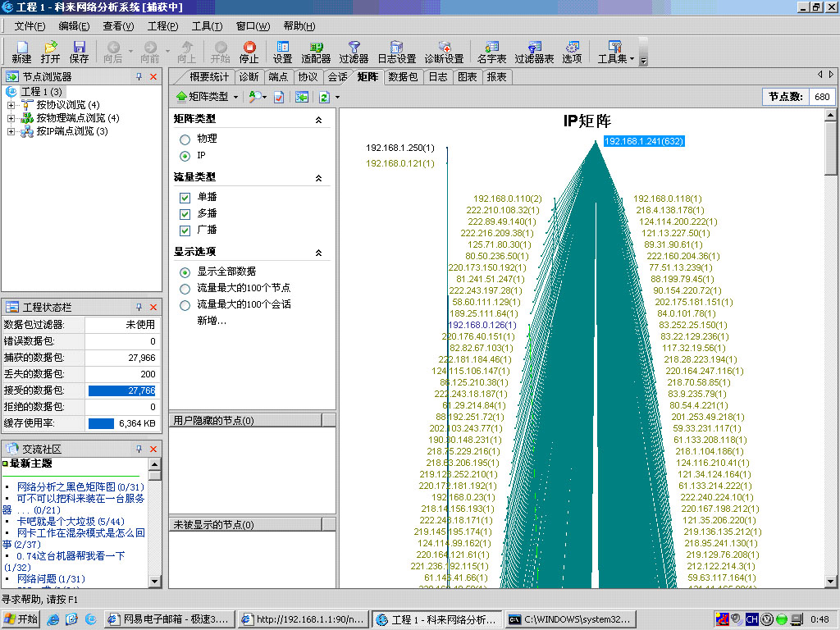Collapse the 流量类型 section chevron
This screenshot has width=840, height=630.
coord(319,178)
